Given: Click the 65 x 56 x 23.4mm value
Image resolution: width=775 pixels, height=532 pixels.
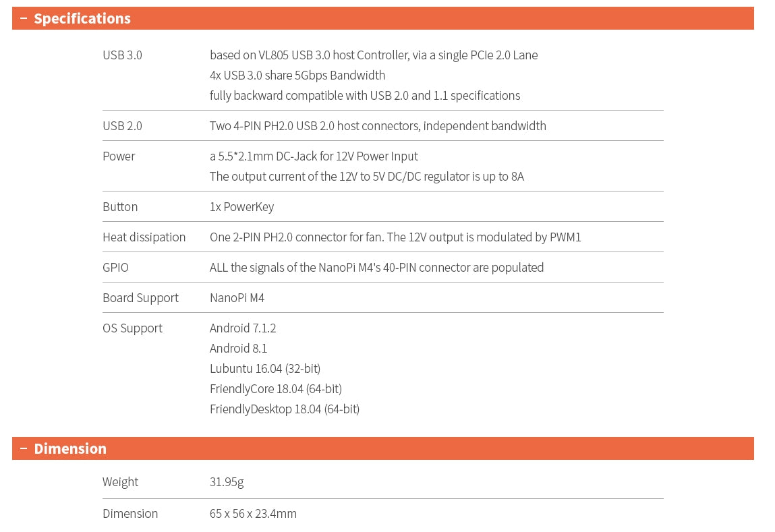Looking at the screenshot, I should [x=253, y=514].
